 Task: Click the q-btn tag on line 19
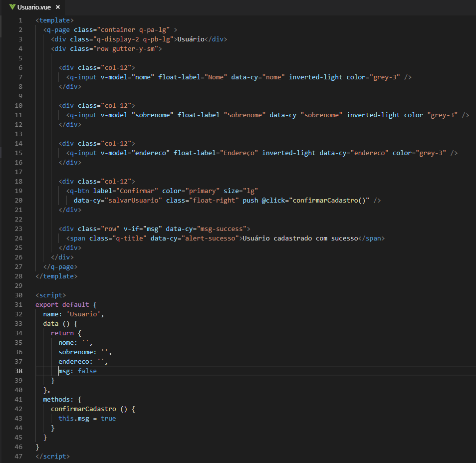(79, 191)
